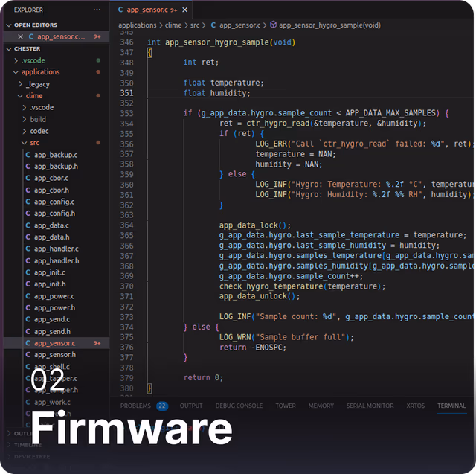Open app_config.h file
Screen dimensions: 476x474
tap(54, 214)
